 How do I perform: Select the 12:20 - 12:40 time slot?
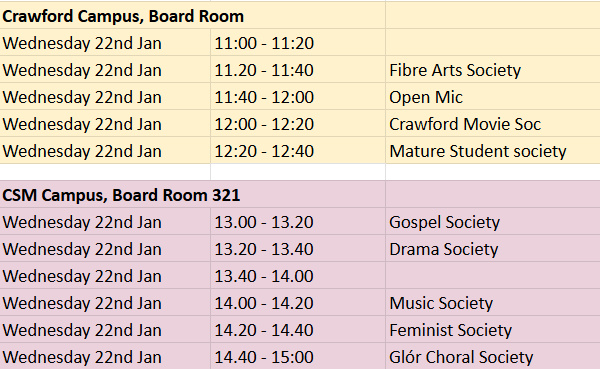tap(298, 150)
